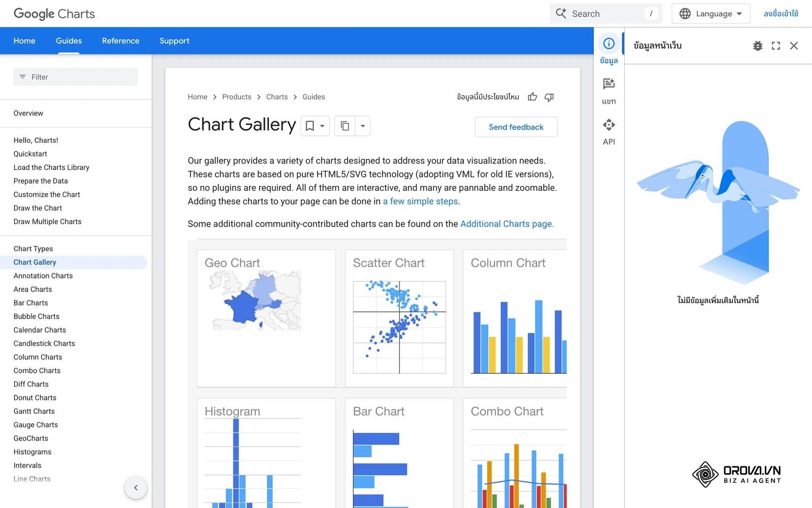Click the AI search sparkle icon
812x508 pixels.
click(x=561, y=13)
